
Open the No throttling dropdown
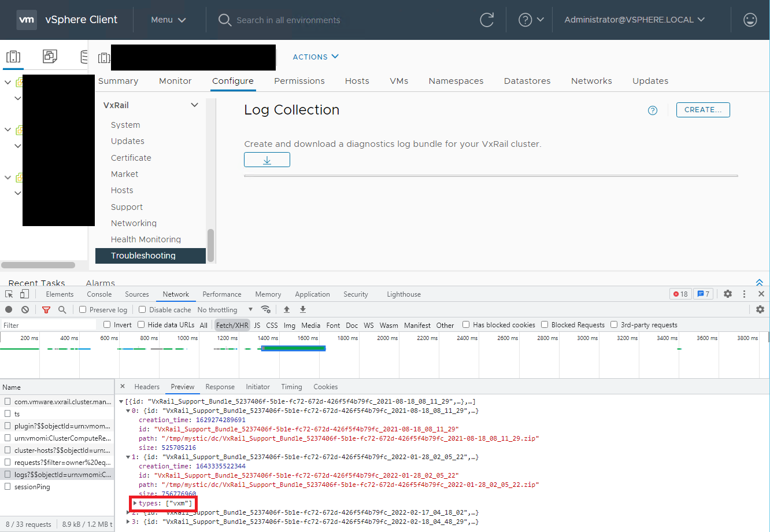click(x=225, y=310)
